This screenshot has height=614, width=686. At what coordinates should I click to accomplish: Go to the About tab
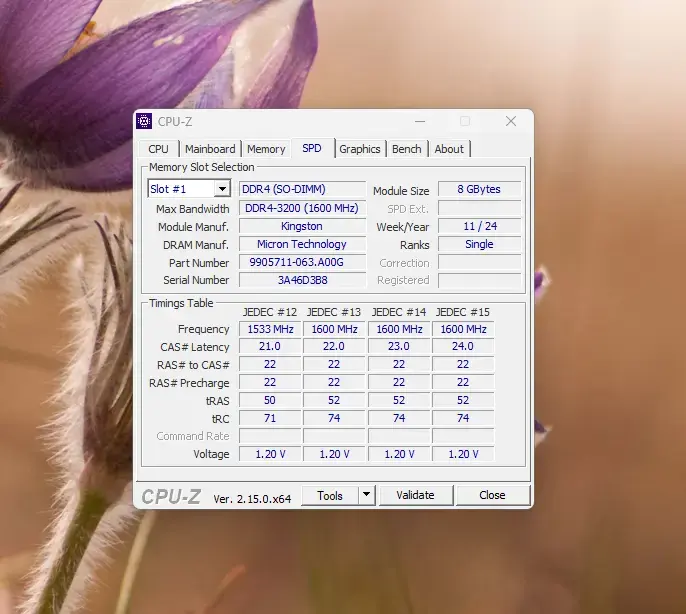click(x=449, y=149)
